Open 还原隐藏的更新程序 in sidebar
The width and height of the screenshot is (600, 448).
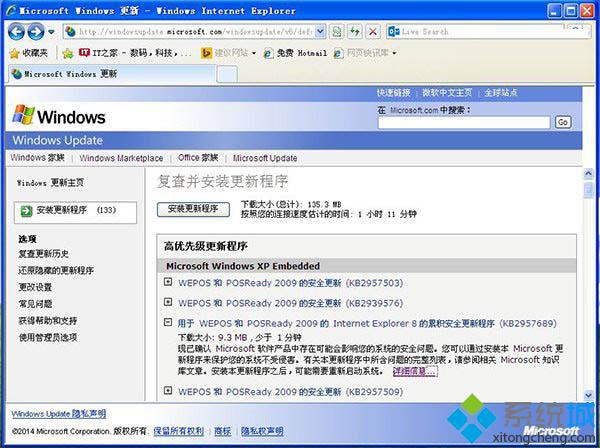pyautogui.click(x=56, y=270)
